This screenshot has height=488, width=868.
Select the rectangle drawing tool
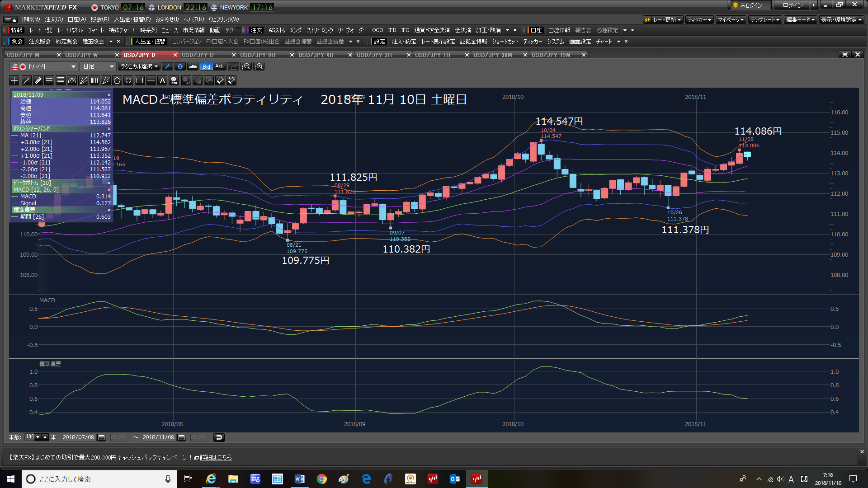point(140,80)
